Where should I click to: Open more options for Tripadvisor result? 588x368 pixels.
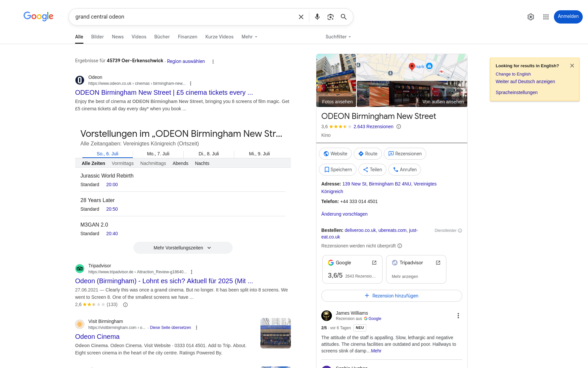(192, 272)
